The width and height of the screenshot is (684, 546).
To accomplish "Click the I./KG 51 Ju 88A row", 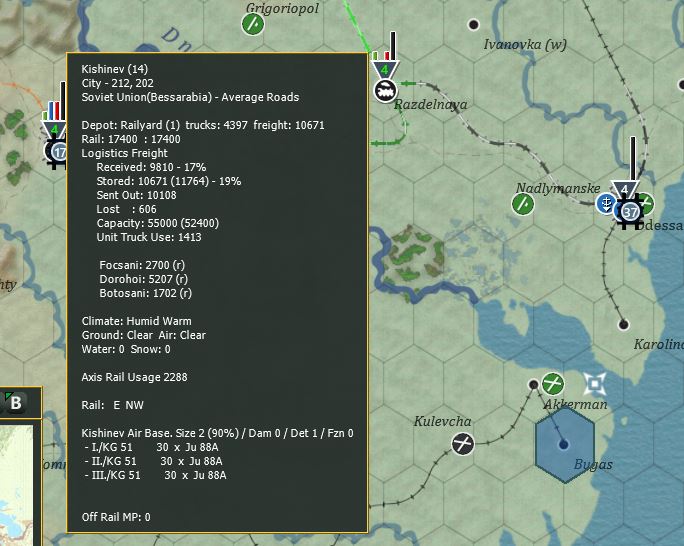I will tap(152, 447).
